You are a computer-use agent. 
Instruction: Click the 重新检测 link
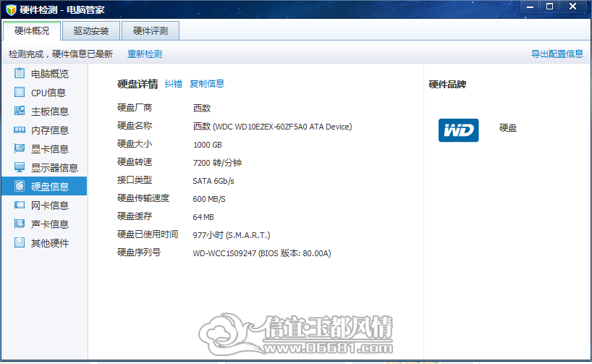point(145,54)
